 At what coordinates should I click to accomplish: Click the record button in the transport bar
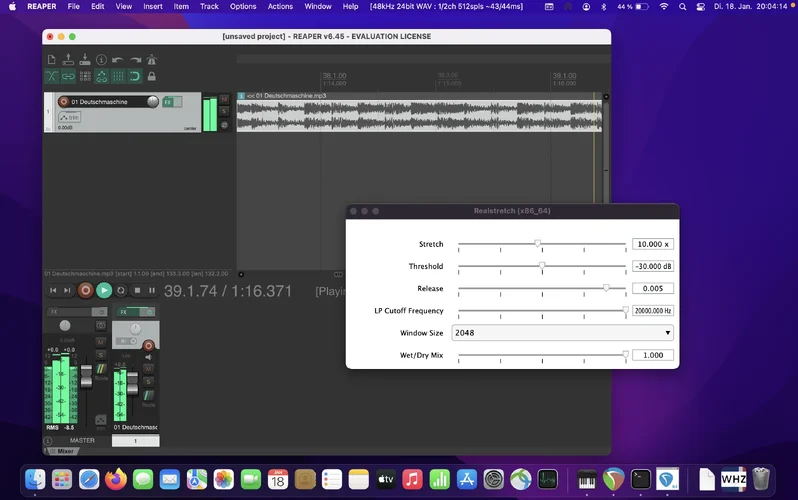85,290
